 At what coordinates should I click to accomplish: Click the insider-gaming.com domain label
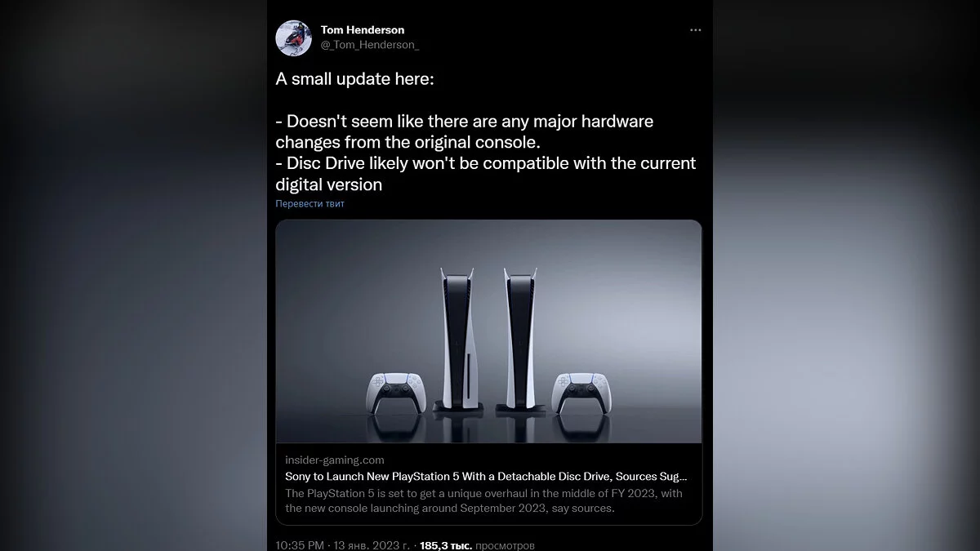tap(335, 460)
